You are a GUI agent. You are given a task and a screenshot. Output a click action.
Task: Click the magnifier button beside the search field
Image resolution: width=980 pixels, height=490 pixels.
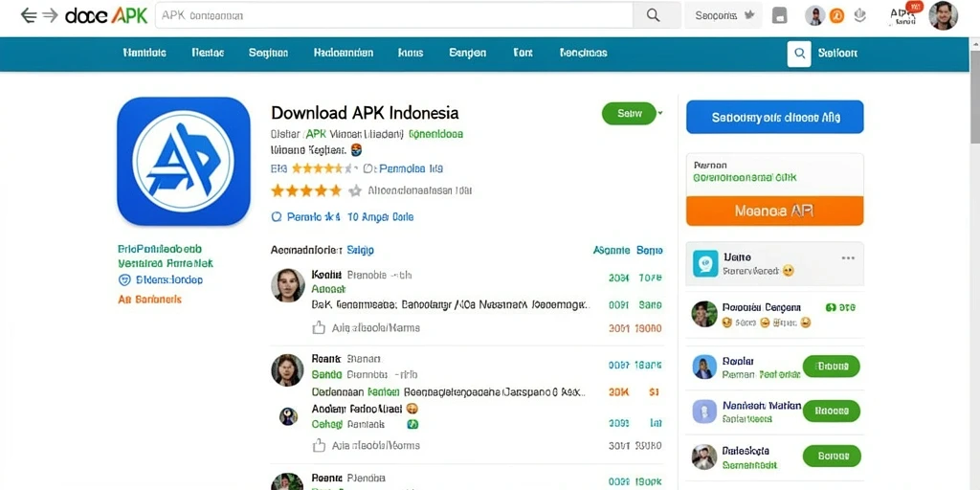click(653, 15)
